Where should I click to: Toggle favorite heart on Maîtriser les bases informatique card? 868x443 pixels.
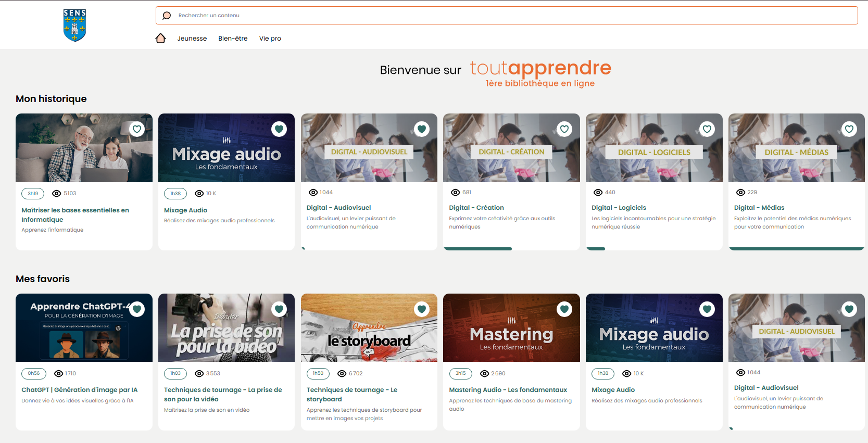(137, 129)
